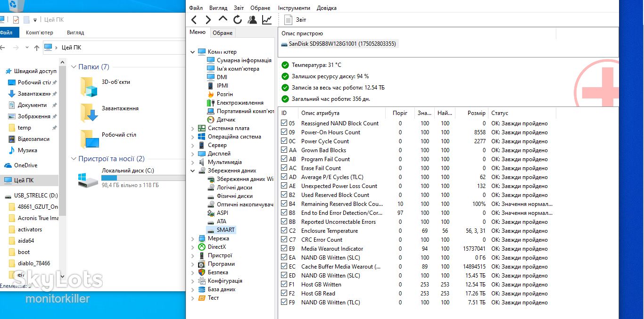Screen dimensions: 644x319
Task: Collapse the Папки (7) group in Explorer
Action: (74, 67)
